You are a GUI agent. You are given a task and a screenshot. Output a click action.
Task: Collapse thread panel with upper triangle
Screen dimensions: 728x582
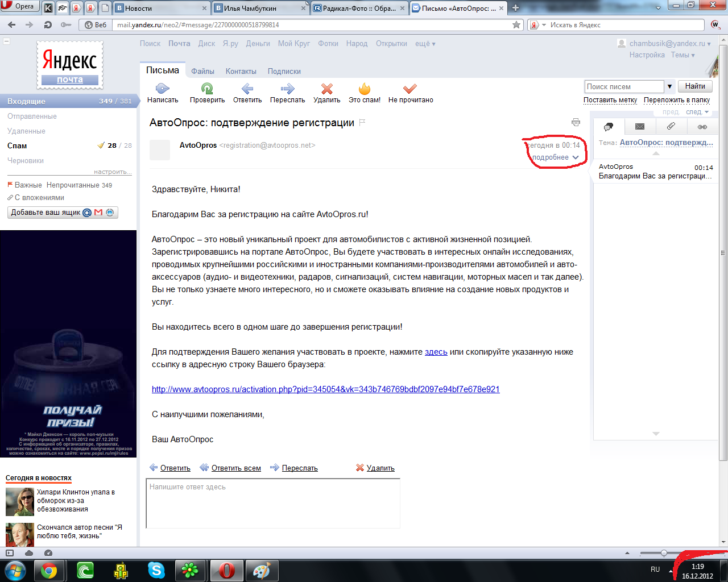point(656,153)
